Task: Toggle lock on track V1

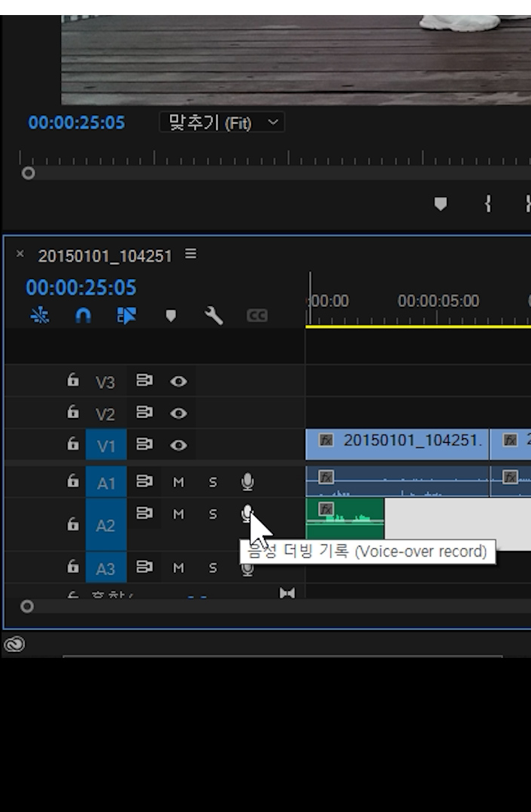Action: coord(73,444)
